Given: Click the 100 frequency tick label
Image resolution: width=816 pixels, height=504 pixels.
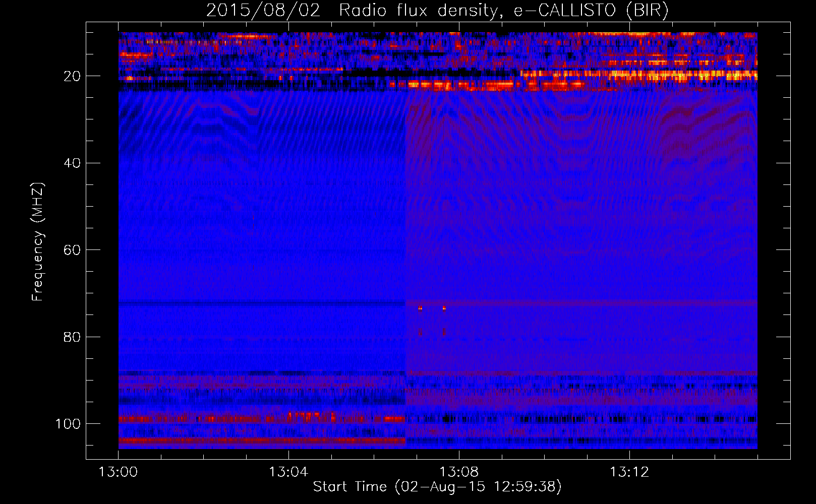Looking at the screenshot, I should pyautogui.click(x=68, y=424).
